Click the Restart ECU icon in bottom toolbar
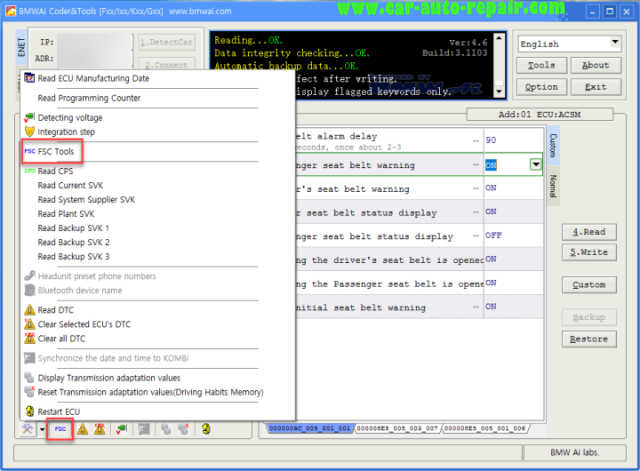The width and height of the screenshot is (640, 471). click(206, 429)
